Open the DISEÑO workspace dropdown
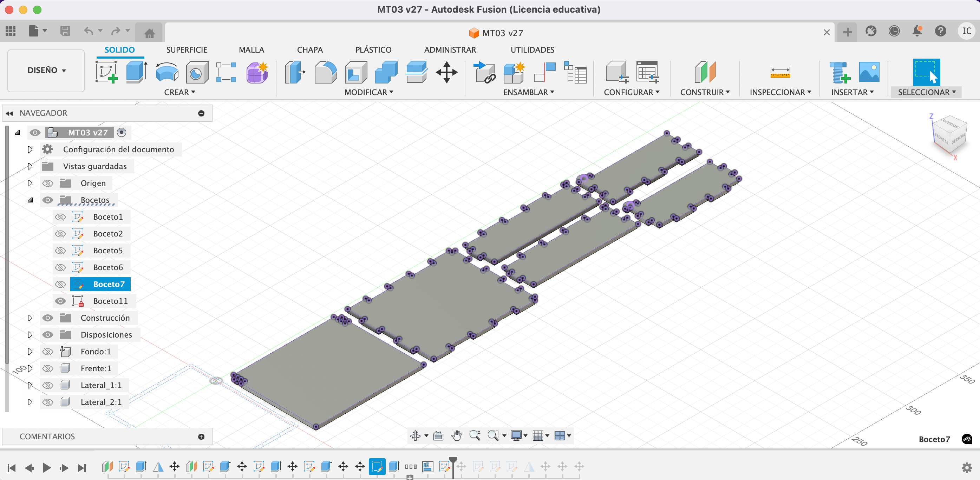This screenshot has width=980, height=480. tap(46, 70)
